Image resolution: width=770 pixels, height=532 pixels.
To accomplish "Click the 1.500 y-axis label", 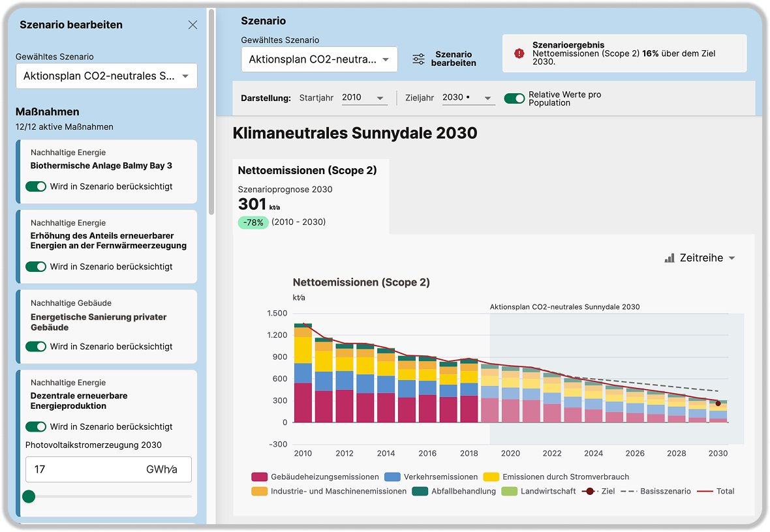I will click(x=277, y=313).
